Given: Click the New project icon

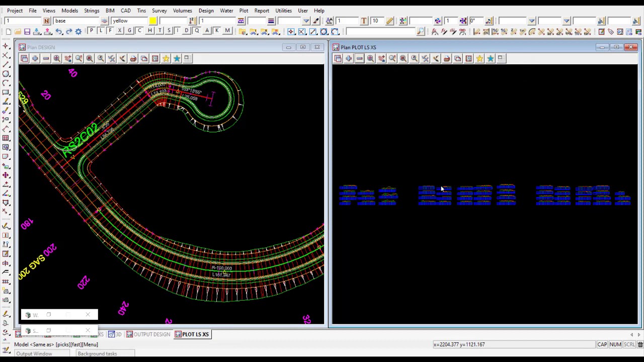Looking at the screenshot, I should pos(8,32).
